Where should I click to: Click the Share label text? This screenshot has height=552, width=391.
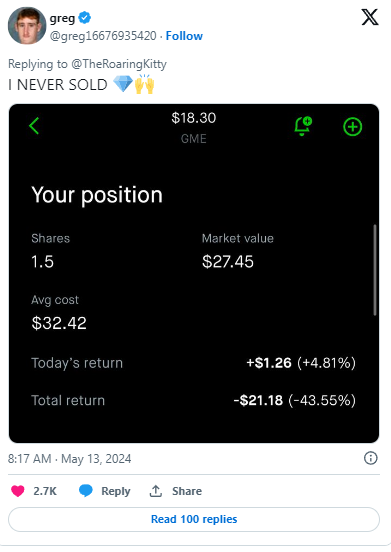point(187,491)
